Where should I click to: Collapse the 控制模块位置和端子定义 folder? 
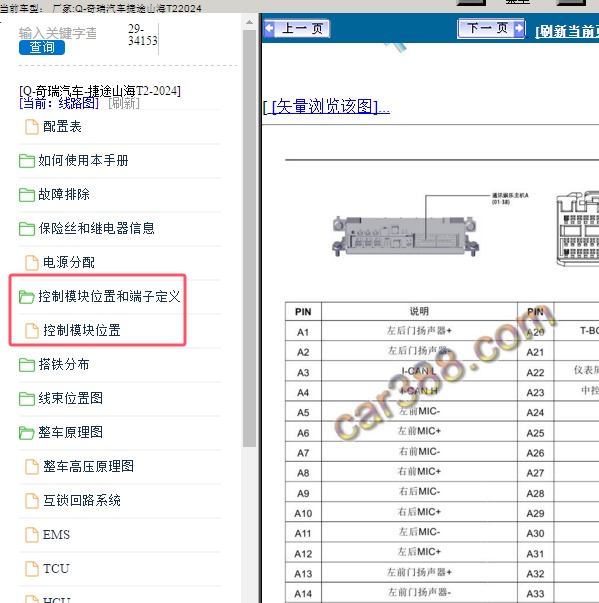pyautogui.click(x=109, y=296)
